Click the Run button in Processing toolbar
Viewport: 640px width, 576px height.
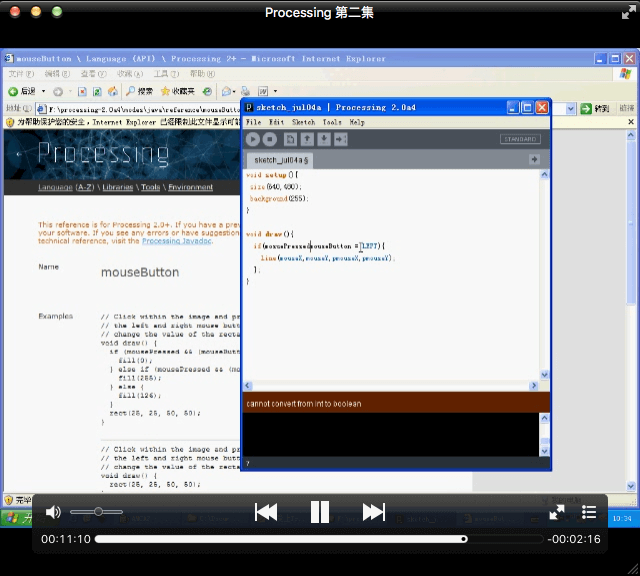[253, 139]
